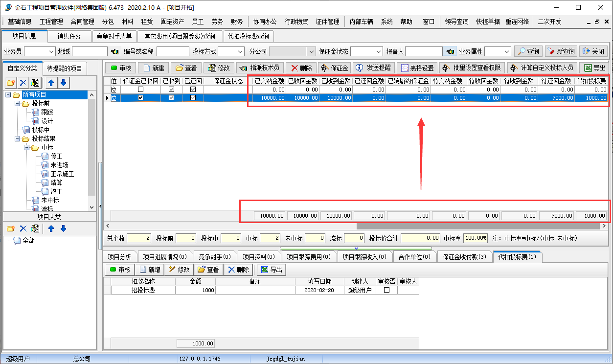Click the 查询 search button
The image size is (613, 364).
tap(528, 51)
